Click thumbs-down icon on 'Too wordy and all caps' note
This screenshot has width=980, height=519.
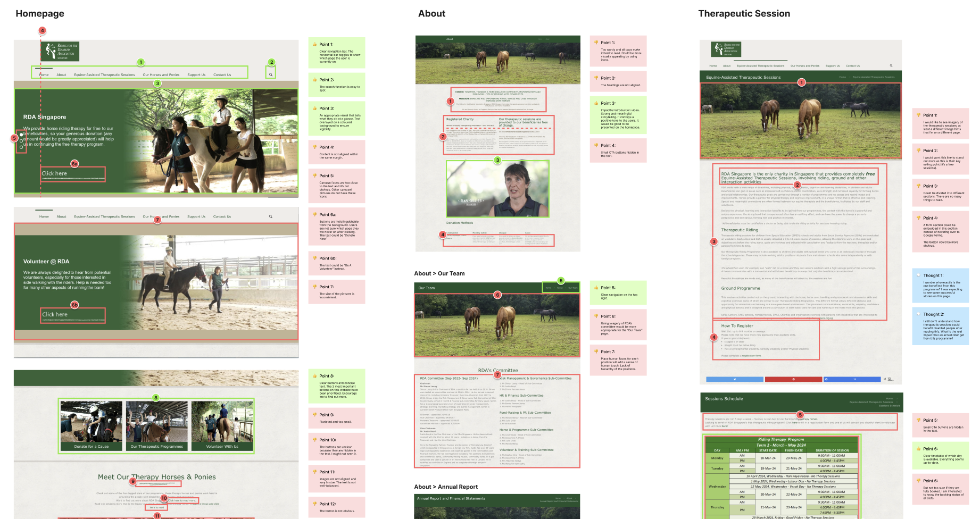596,43
